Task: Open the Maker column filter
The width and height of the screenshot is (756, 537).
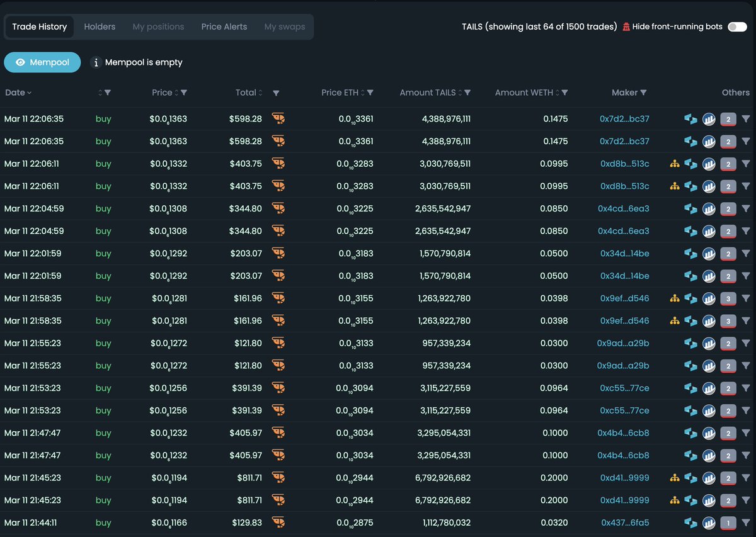Action: (643, 93)
